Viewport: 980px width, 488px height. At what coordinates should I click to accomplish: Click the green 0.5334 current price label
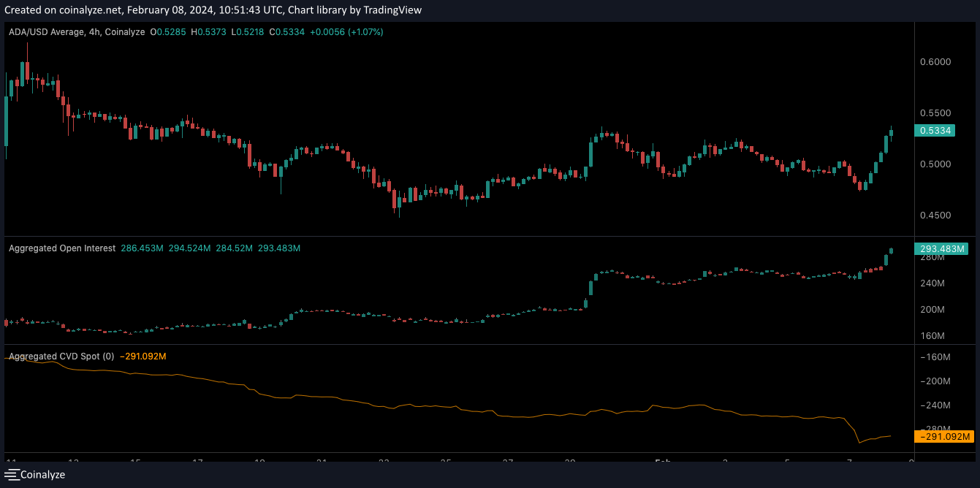[935, 131]
